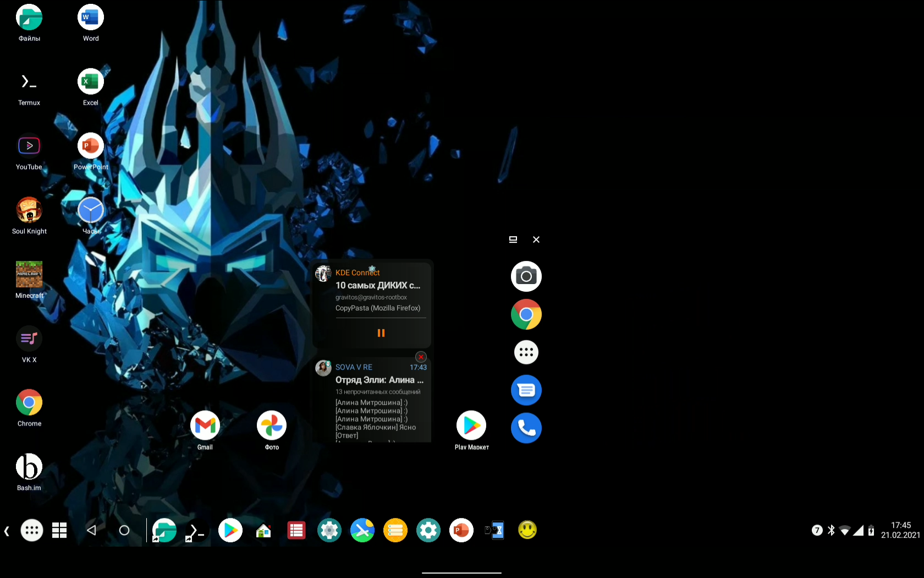Dismiss the SOVA V RE notification
Image resolution: width=924 pixels, height=578 pixels.
[420, 357]
